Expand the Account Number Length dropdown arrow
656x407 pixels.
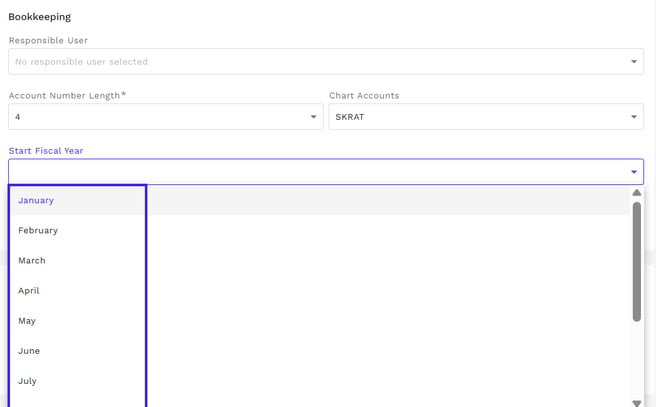point(313,117)
